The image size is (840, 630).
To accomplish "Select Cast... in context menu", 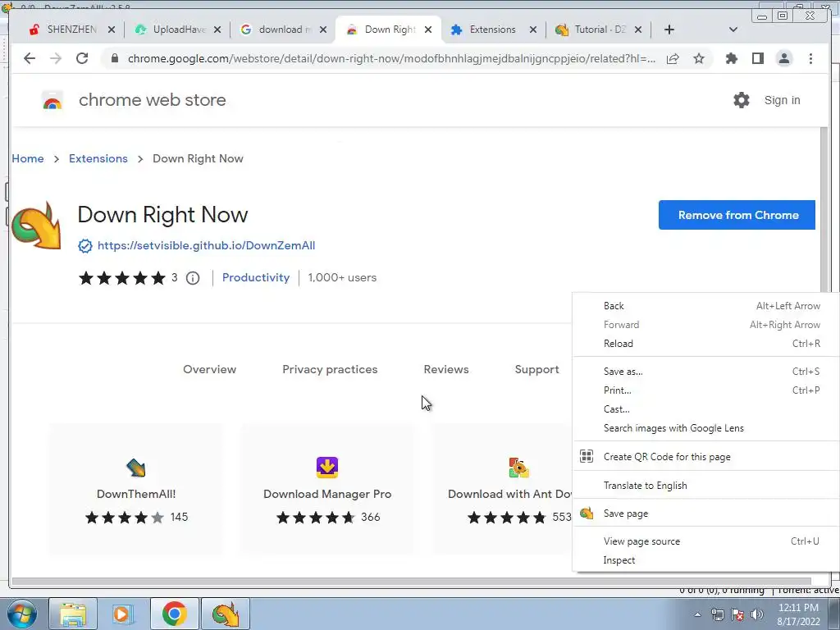I will (705, 409).
